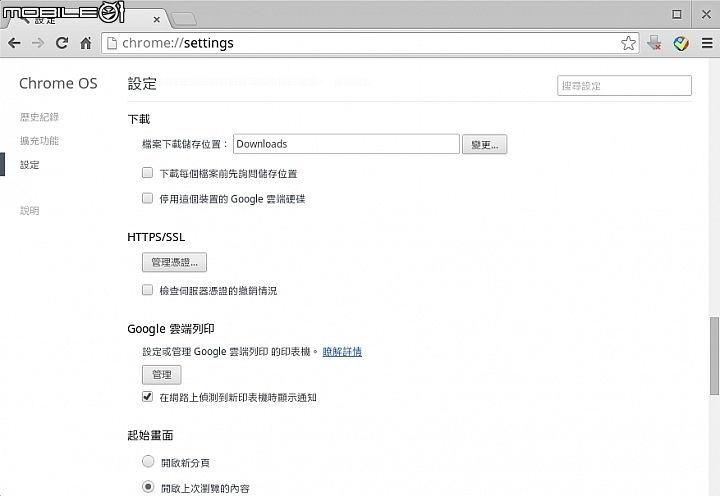Go back with the browser back arrow
720x496 pixels.
(x=14, y=43)
